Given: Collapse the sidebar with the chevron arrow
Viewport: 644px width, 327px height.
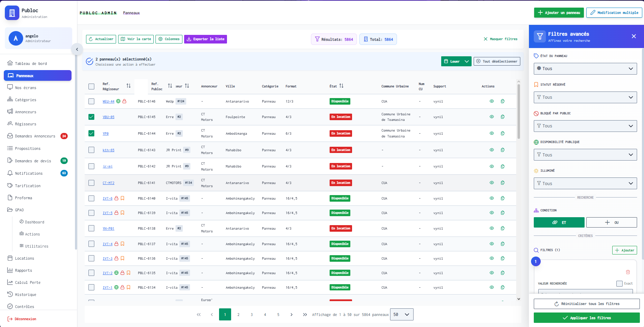Looking at the screenshot, I should (77, 49).
